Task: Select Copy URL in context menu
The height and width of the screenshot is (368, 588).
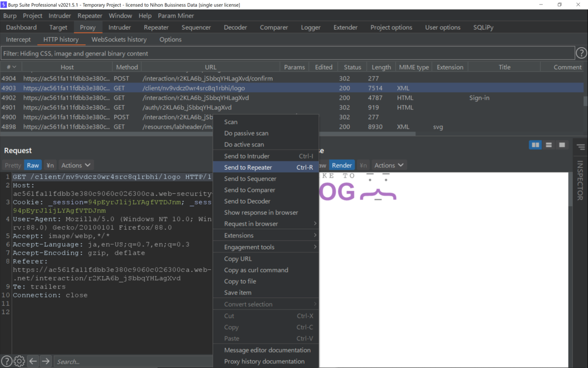Action: (266, 259)
